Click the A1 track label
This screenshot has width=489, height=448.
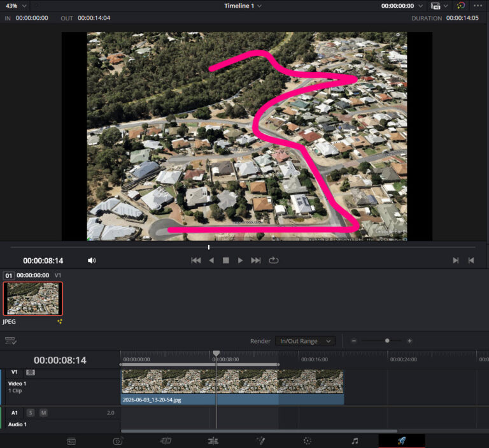(x=15, y=413)
